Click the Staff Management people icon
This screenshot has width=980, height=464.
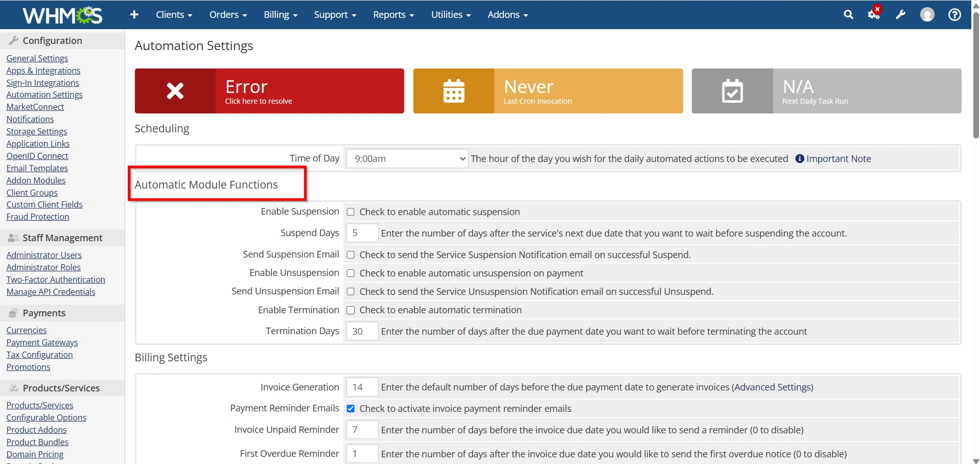click(x=14, y=238)
